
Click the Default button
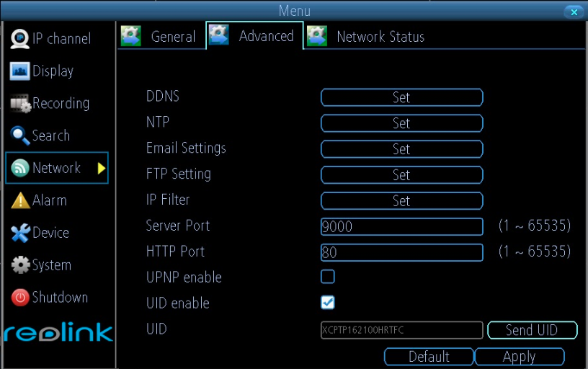pyautogui.click(x=429, y=356)
